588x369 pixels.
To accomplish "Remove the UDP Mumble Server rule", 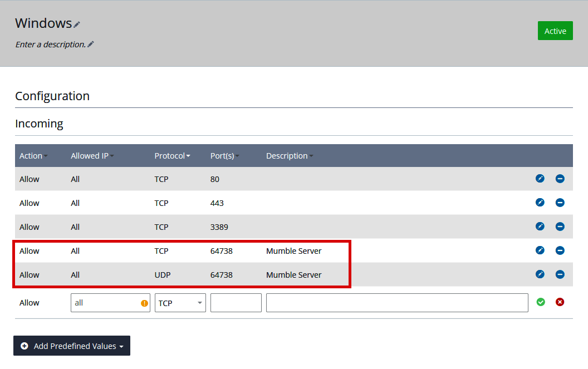I will point(560,274).
